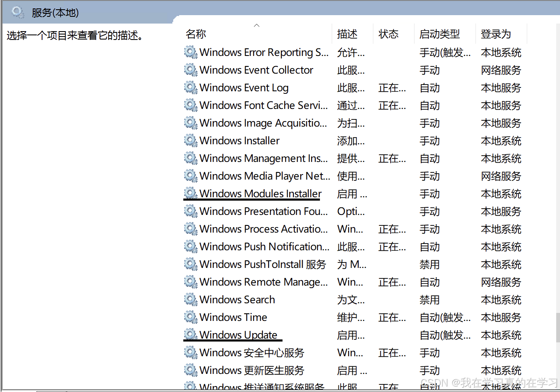Click 正在... status of Windows Event Log

tap(392, 87)
